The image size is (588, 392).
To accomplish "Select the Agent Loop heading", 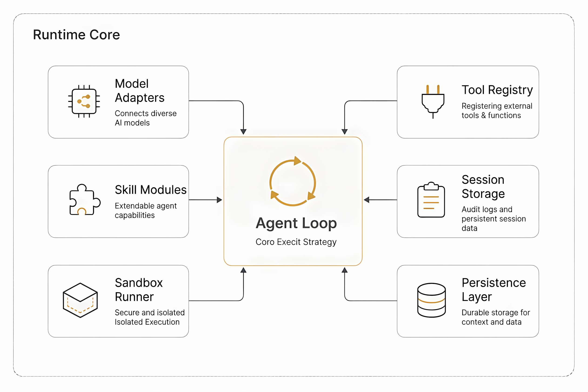I will (x=296, y=223).
